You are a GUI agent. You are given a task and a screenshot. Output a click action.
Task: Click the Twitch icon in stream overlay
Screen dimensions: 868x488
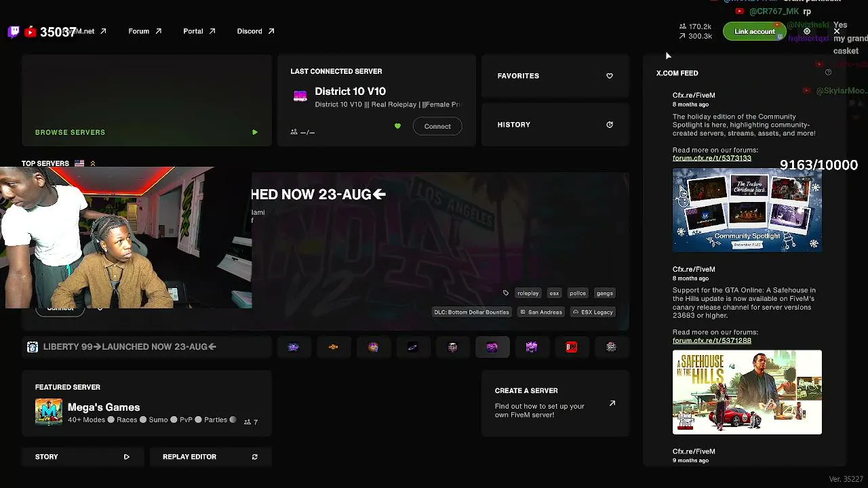coord(14,32)
